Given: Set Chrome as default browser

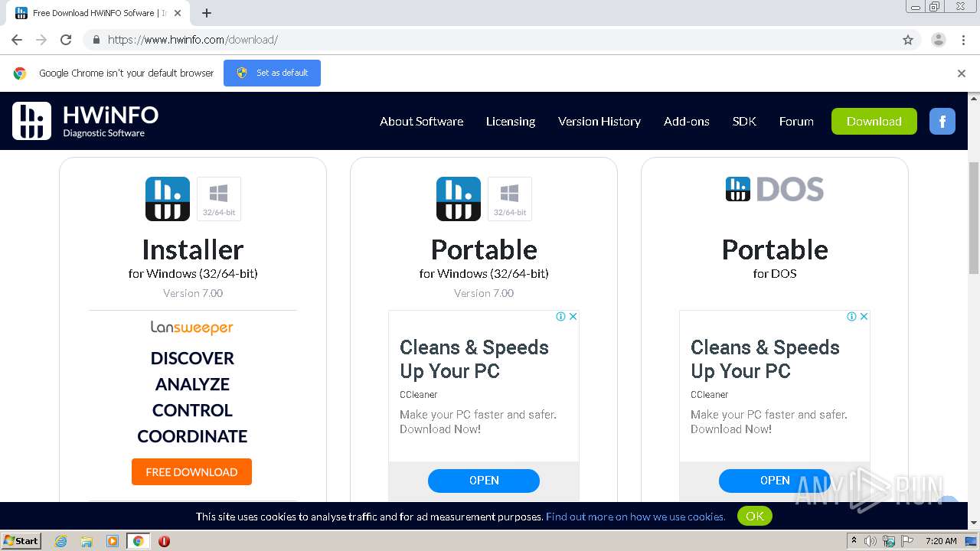Looking at the screenshot, I should click(x=272, y=73).
